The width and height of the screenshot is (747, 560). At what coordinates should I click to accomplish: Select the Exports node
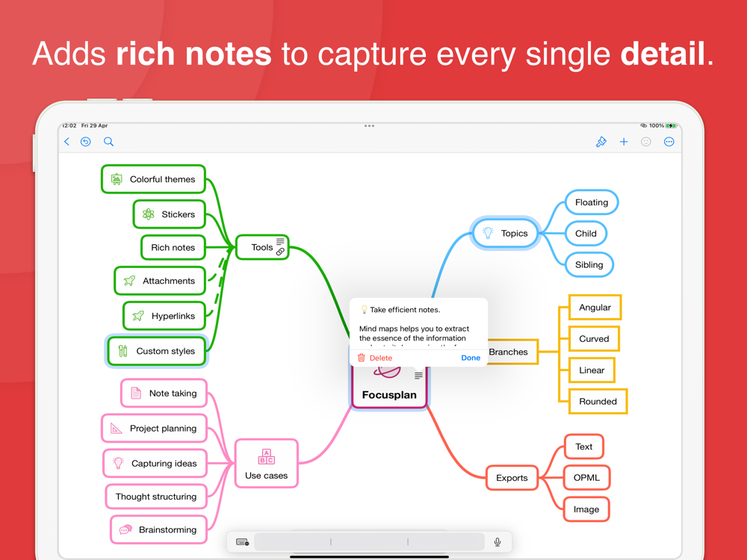pyautogui.click(x=512, y=478)
